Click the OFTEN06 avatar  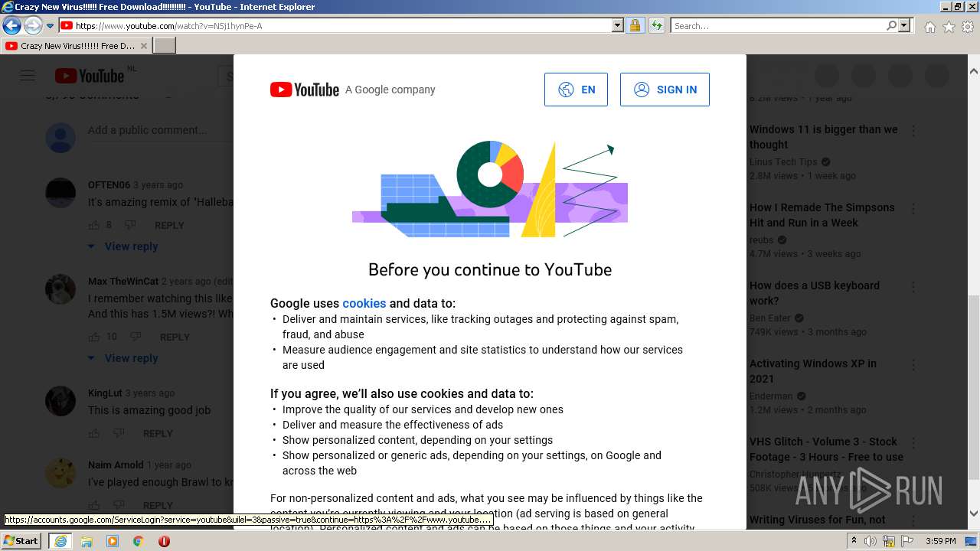click(60, 193)
